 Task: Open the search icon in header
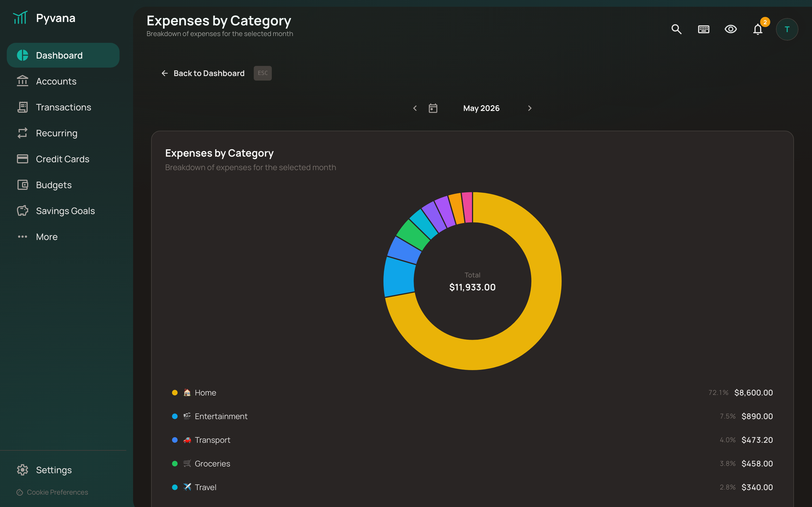coord(676,29)
